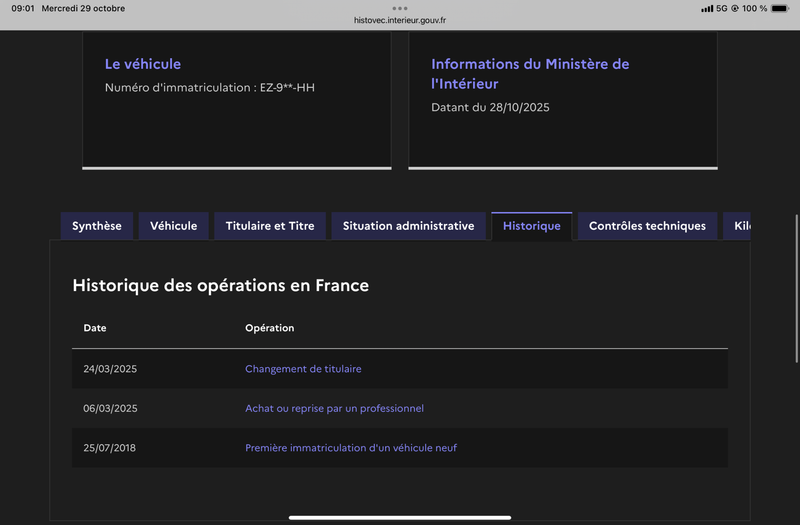Screen dimensions: 800x525
Task: Click Première immatriculation d'un véhicule neuf
Action: tap(351, 448)
